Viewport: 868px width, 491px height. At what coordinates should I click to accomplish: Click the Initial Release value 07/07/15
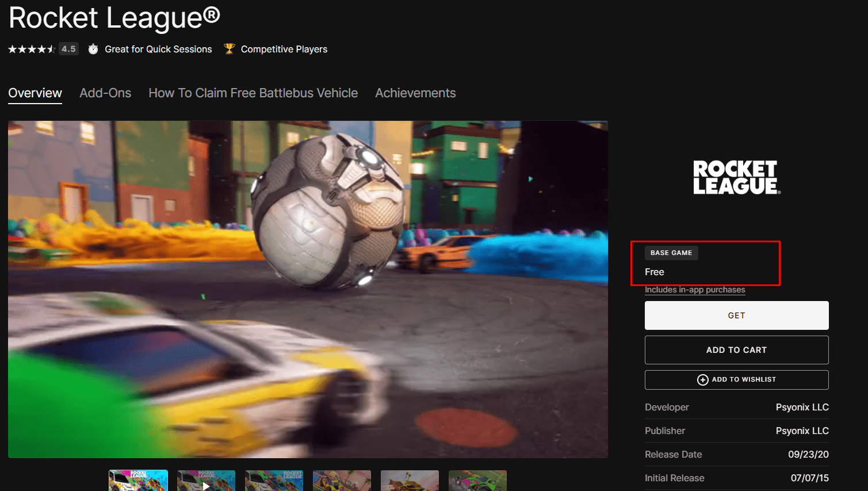tap(810, 478)
